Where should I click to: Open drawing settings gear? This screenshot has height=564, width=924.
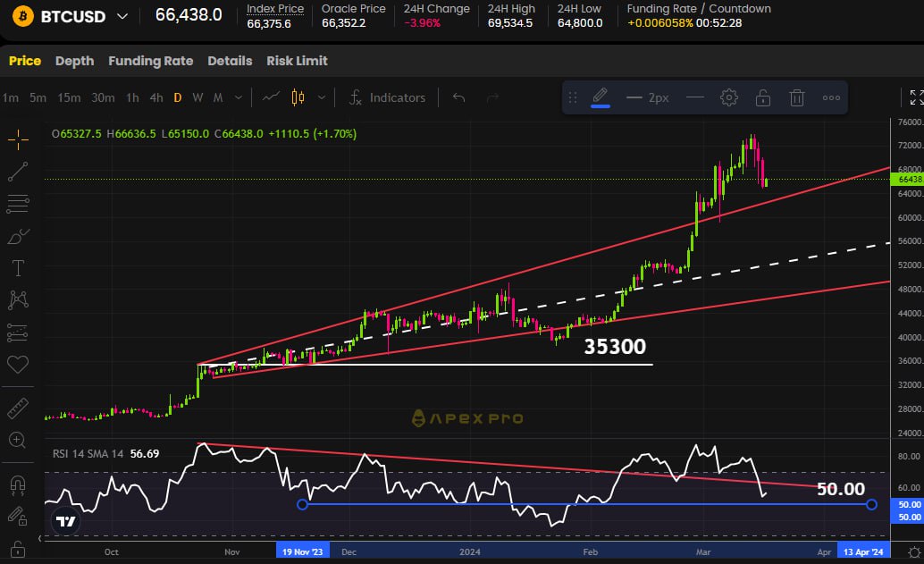[x=729, y=97]
